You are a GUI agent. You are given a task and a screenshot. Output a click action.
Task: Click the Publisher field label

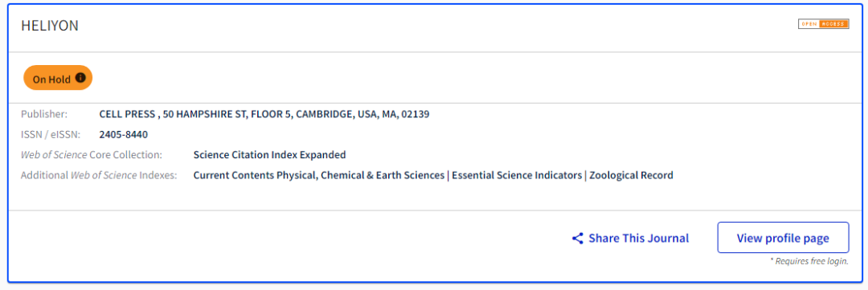pyautogui.click(x=44, y=115)
